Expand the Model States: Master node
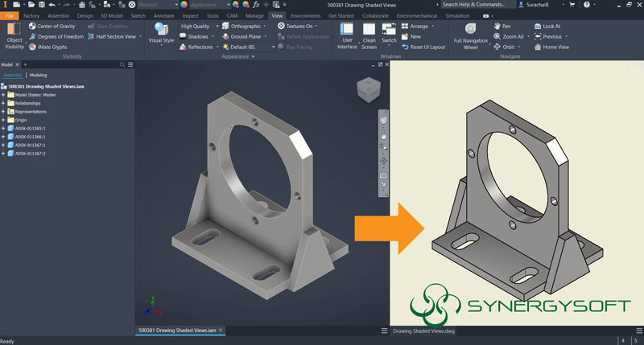 [x=4, y=95]
